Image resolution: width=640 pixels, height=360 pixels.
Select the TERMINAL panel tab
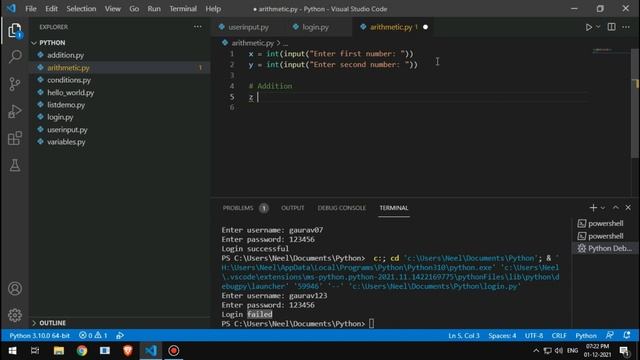[394, 208]
